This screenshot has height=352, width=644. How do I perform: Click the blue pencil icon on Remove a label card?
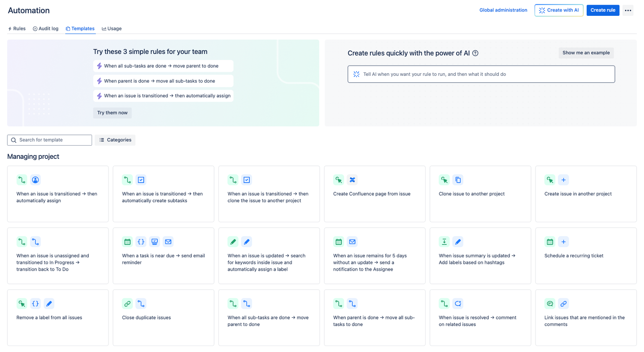tap(49, 304)
